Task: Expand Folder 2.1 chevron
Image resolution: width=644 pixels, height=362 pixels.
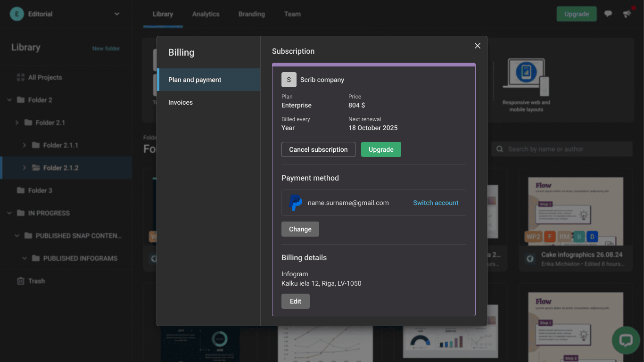Action: click(x=17, y=123)
